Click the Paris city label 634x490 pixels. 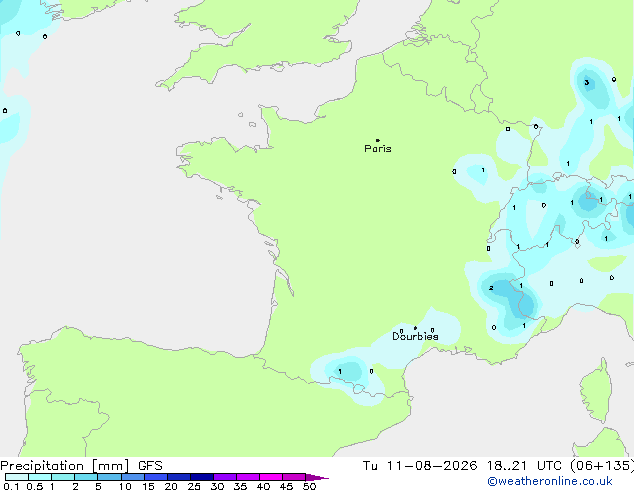pyautogui.click(x=378, y=148)
